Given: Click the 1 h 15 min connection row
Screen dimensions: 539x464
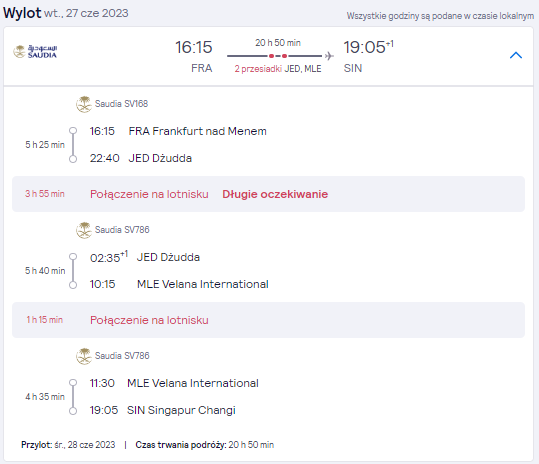Looking at the screenshot, I should [268, 320].
